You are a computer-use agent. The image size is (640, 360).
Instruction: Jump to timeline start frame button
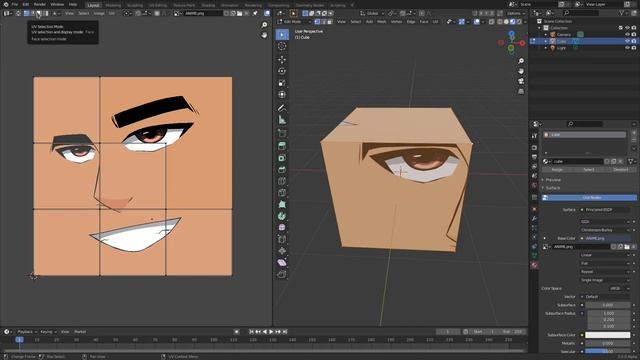click(x=251, y=332)
